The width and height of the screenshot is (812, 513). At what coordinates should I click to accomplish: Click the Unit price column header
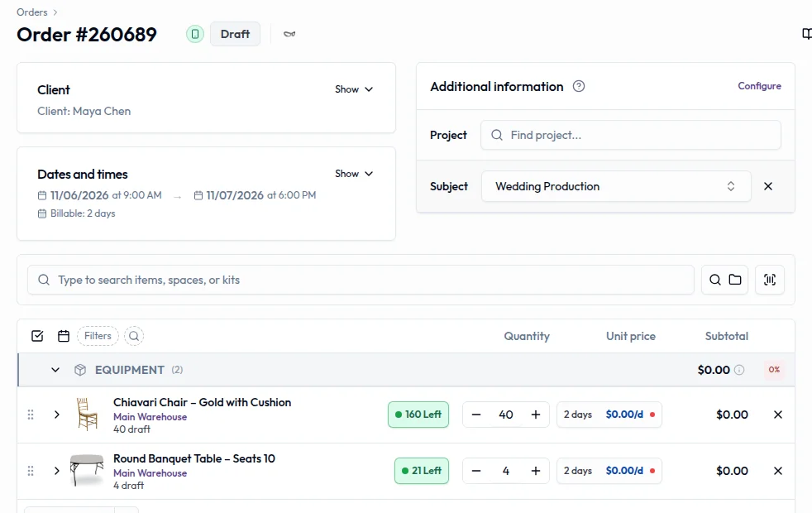coord(631,336)
